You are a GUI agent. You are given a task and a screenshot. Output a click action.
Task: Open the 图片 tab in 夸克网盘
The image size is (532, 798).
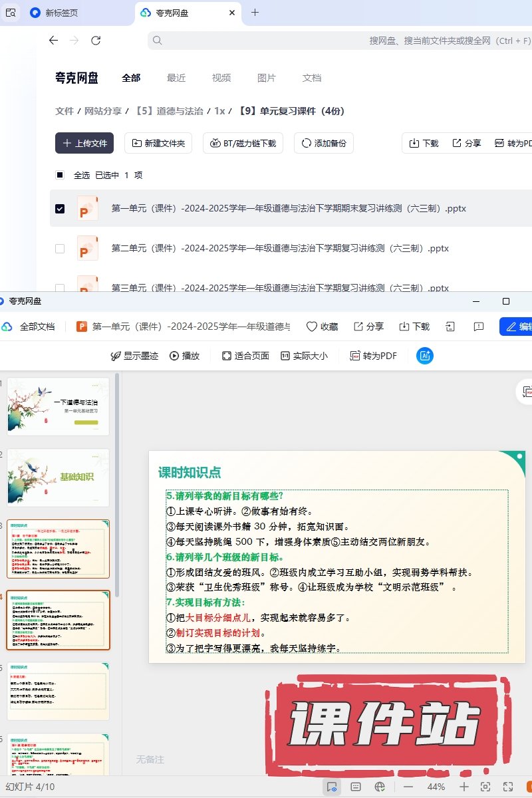click(266, 78)
